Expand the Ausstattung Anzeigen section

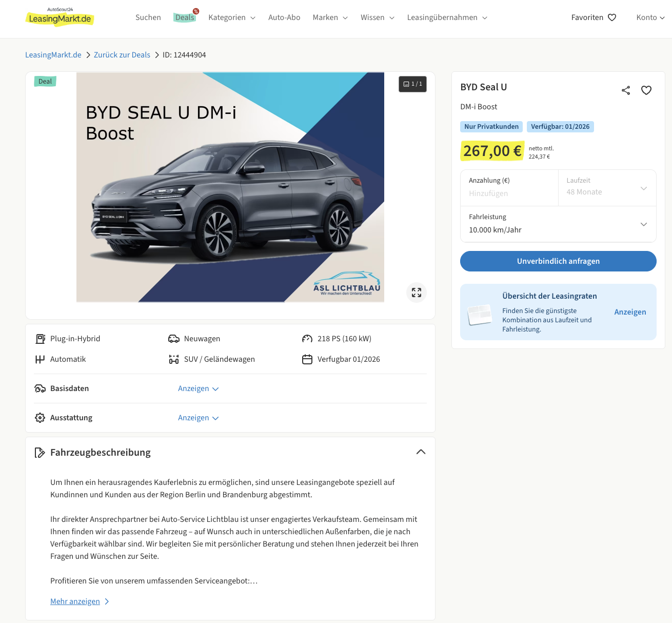pos(198,418)
